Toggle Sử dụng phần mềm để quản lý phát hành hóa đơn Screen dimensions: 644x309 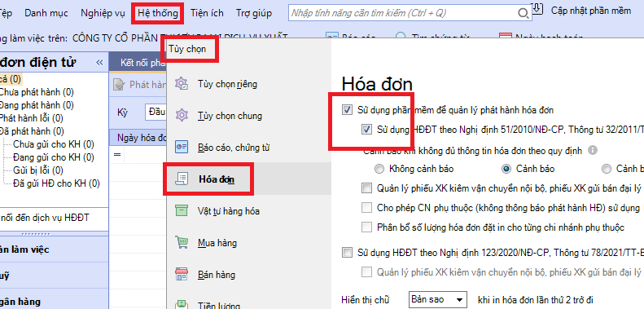click(347, 110)
